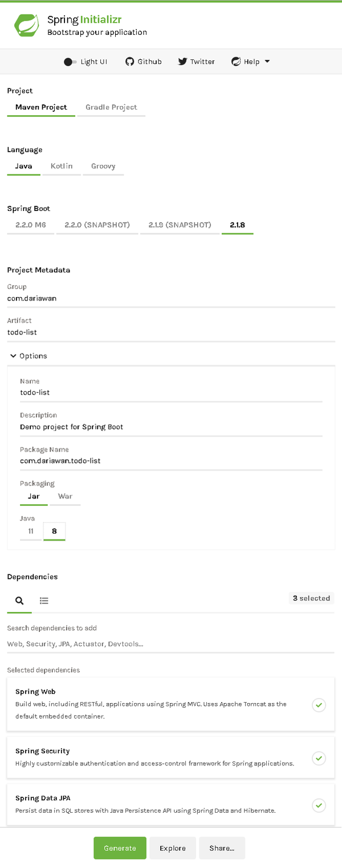This screenshot has width=342, height=868.
Task: Click the Github icon in the header
Action: [129, 62]
